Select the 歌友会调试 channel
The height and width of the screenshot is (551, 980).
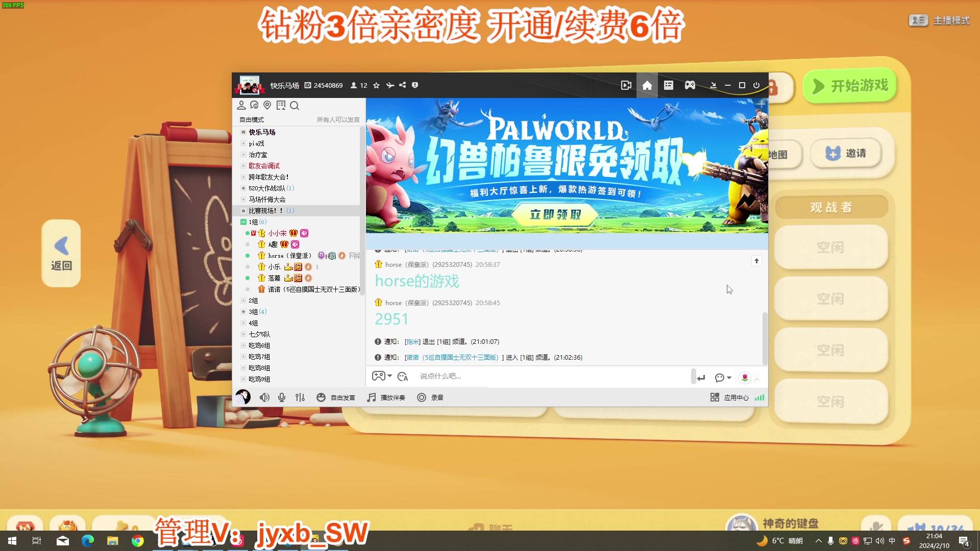click(264, 166)
